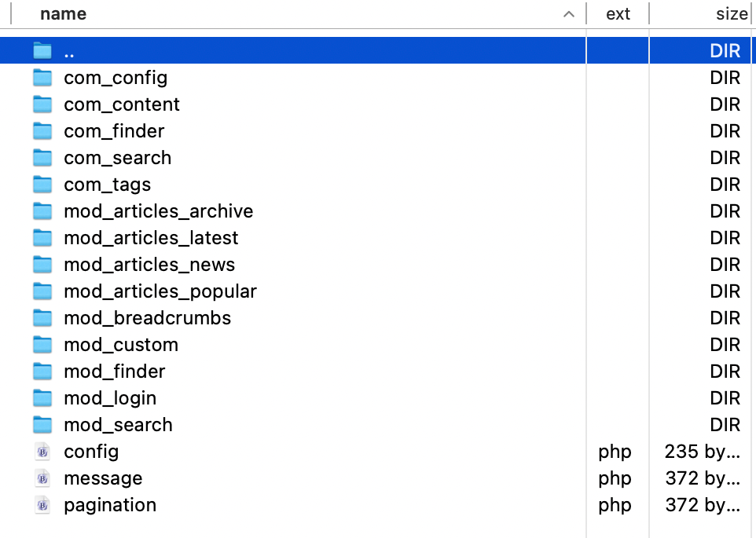Image resolution: width=756 pixels, height=538 pixels.
Task: Select the mod_articles_popular folder name
Action: 160,291
